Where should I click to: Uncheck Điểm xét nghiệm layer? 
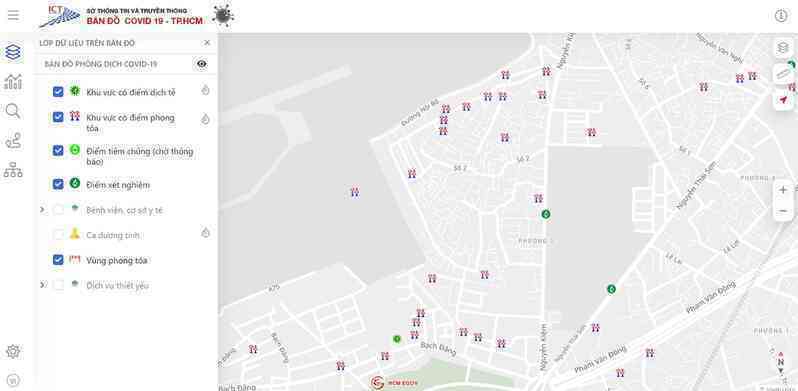(59, 184)
